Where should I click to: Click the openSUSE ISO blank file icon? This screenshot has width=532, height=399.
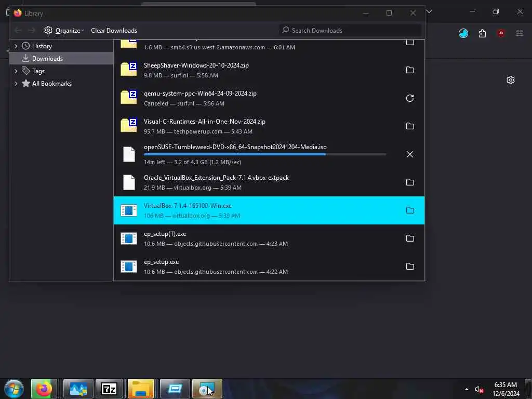[x=129, y=154]
